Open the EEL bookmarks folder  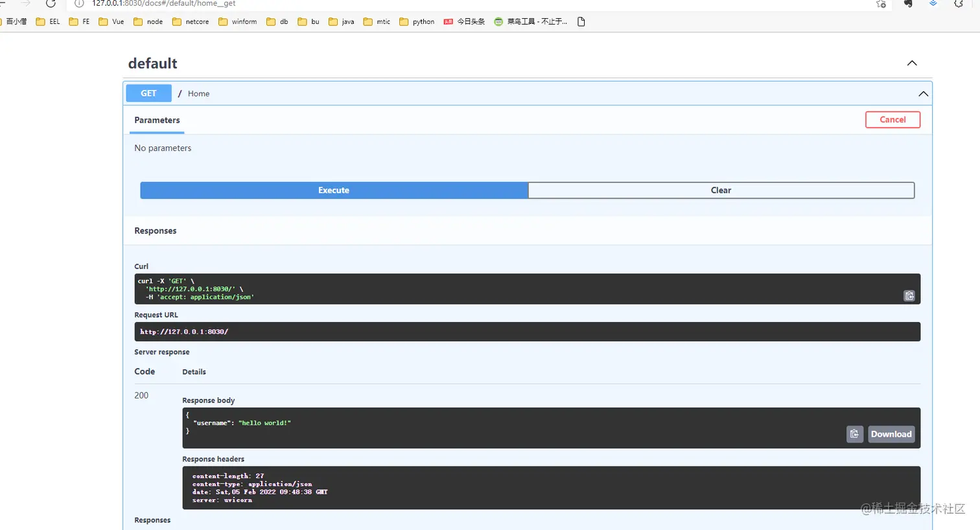point(48,21)
